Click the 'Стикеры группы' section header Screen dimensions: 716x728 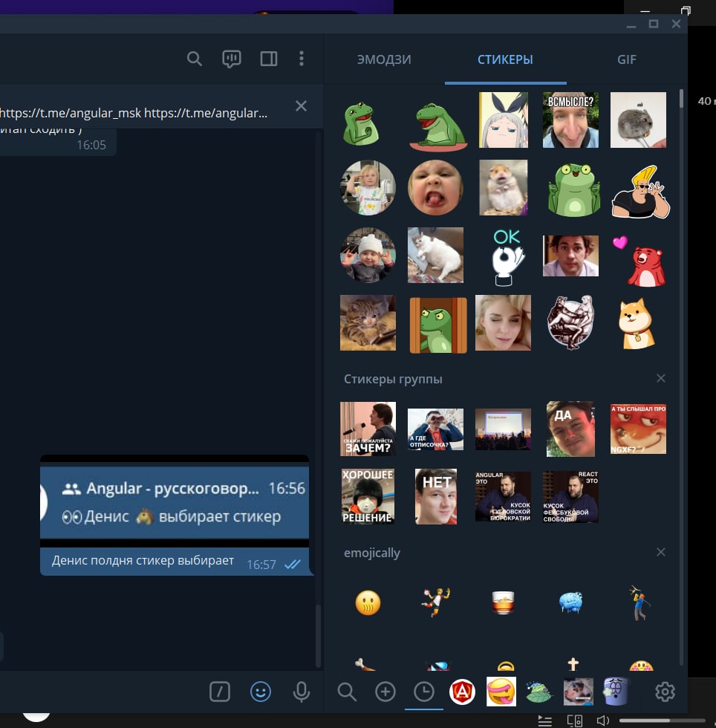393,379
